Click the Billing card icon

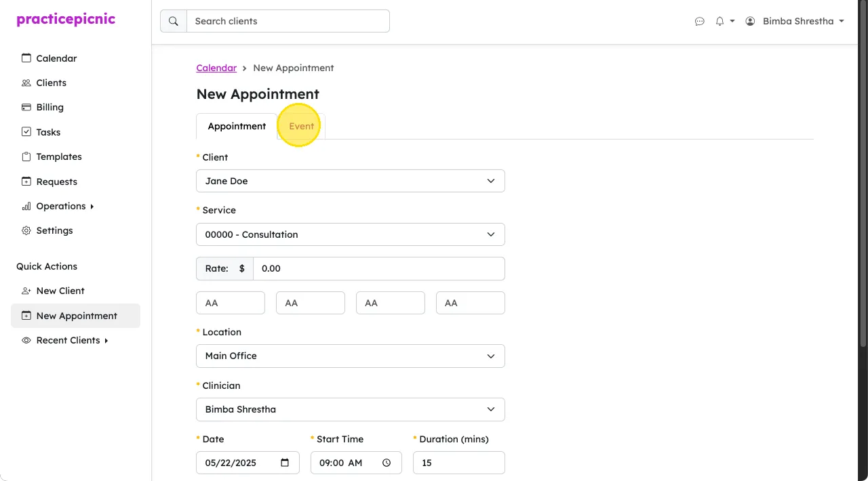[x=26, y=107]
